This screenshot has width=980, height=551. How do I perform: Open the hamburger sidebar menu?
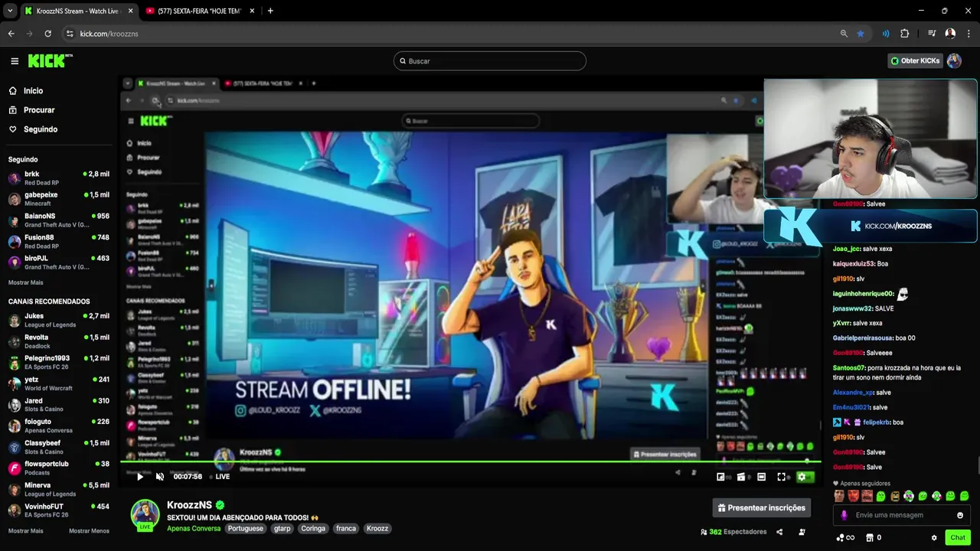pyautogui.click(x=15, y=61)
